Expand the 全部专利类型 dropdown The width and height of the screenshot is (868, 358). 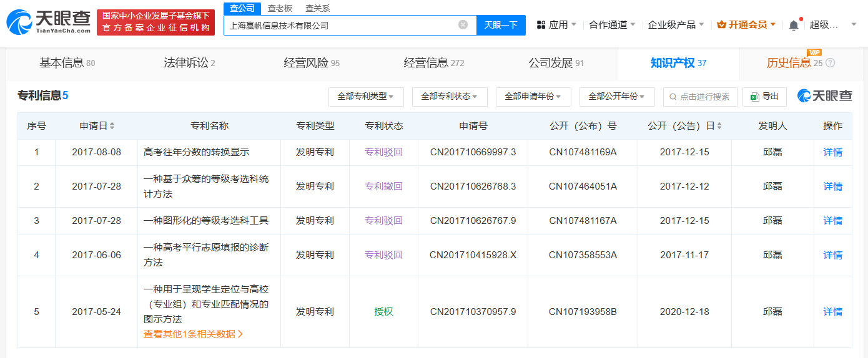pos(366,97)
